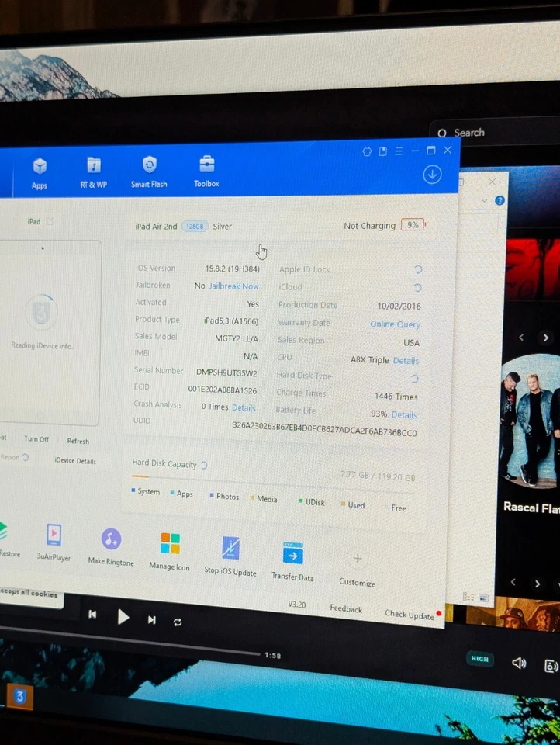Click the Refresh button
The image size is (560, 745).
pyautogui.click(x=78, y=441)
